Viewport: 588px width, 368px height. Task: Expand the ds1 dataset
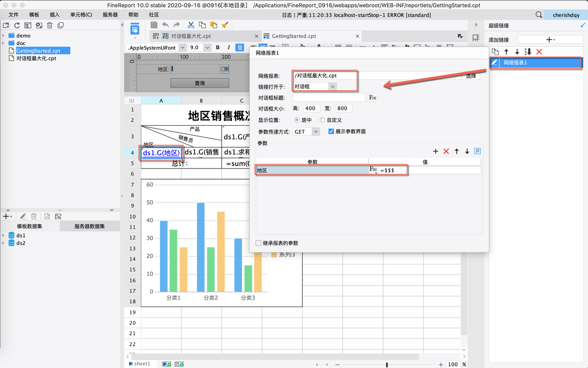(x=3, y=236)
